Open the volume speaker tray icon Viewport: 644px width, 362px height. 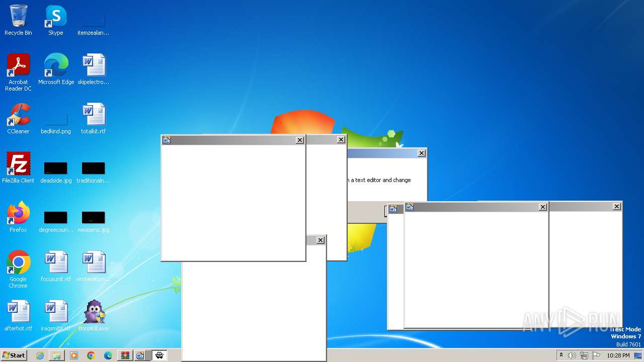tap(572, 355)
